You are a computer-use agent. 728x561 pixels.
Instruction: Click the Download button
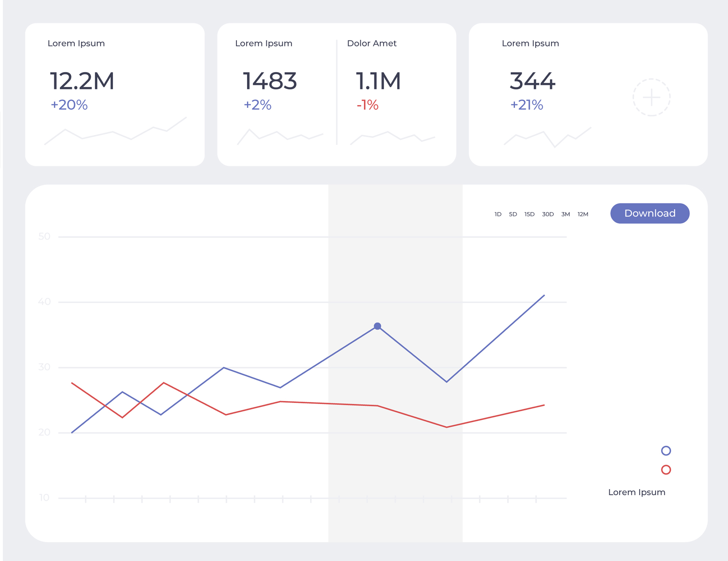pos(650,214)
